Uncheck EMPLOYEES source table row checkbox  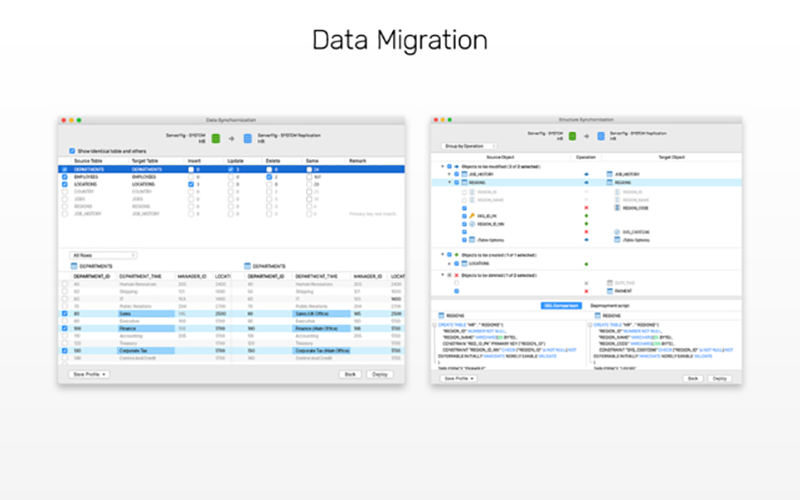(65, 177)
